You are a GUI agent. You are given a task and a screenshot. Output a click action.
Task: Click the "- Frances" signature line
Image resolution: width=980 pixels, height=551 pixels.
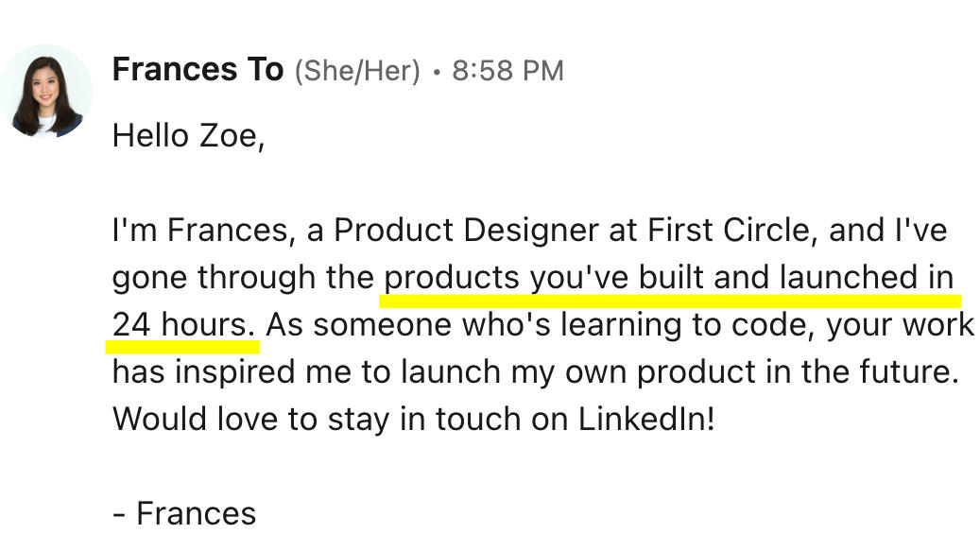tap(184, 513)
